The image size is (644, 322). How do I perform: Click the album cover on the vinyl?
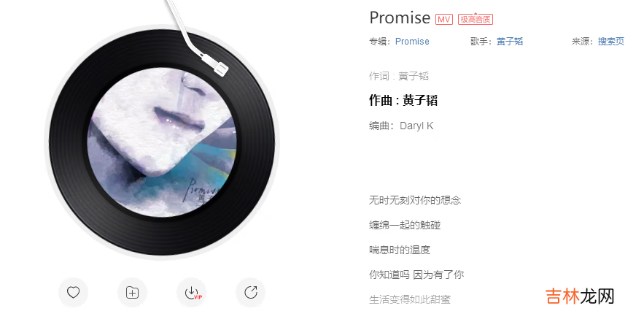pos(162,142)
